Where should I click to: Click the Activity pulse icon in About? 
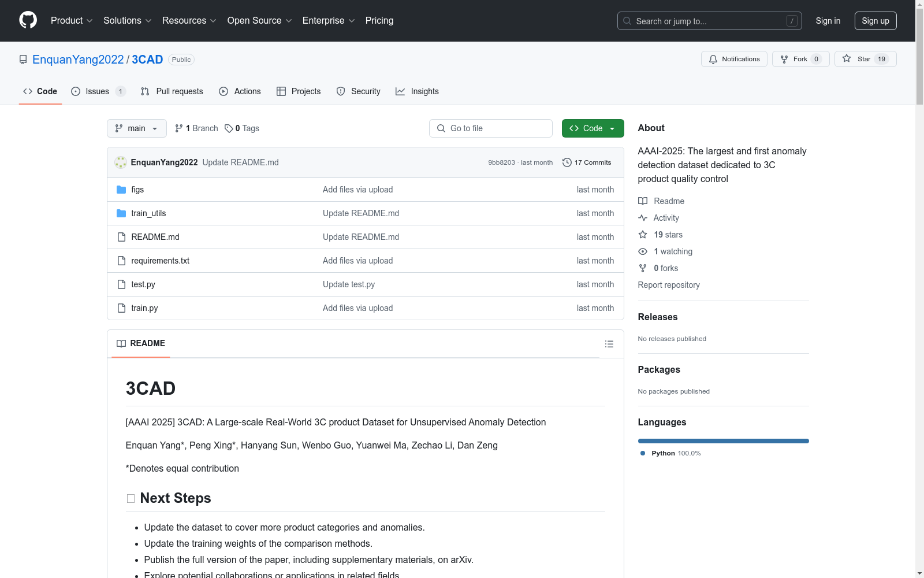[643, 218]
